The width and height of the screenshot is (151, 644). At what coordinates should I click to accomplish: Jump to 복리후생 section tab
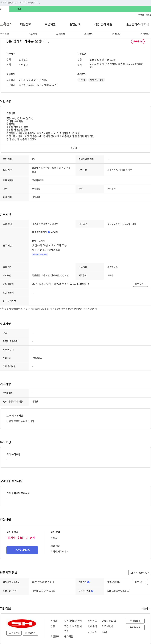point(89,34)
